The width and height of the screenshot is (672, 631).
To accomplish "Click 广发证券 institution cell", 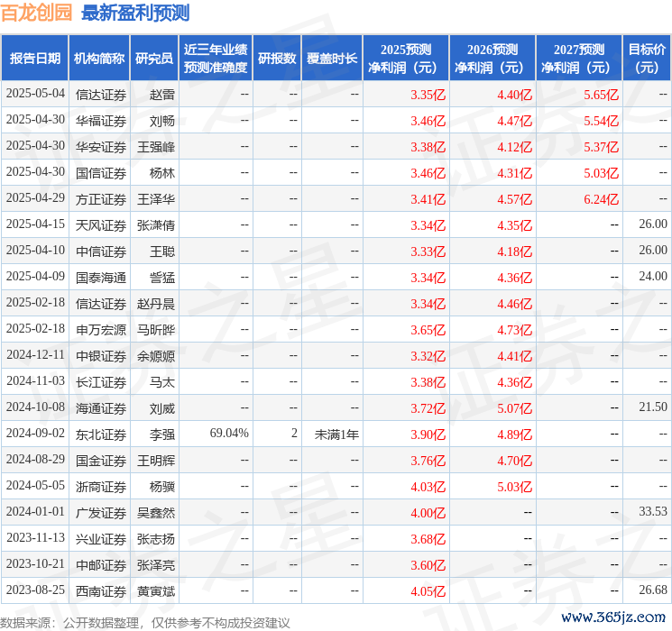I will click(101, 513).
